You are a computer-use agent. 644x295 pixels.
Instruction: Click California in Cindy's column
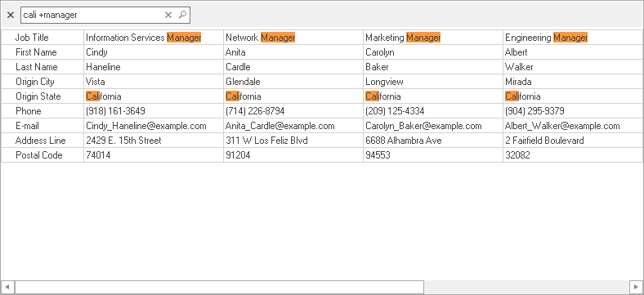(x=154, y=96)
